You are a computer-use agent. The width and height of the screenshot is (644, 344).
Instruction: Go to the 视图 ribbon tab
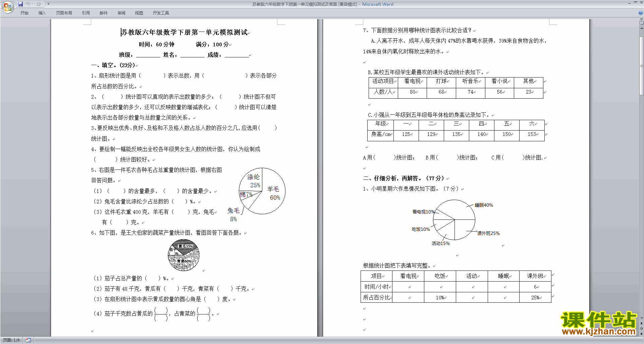pyautogui.click(x=139, y=13)
